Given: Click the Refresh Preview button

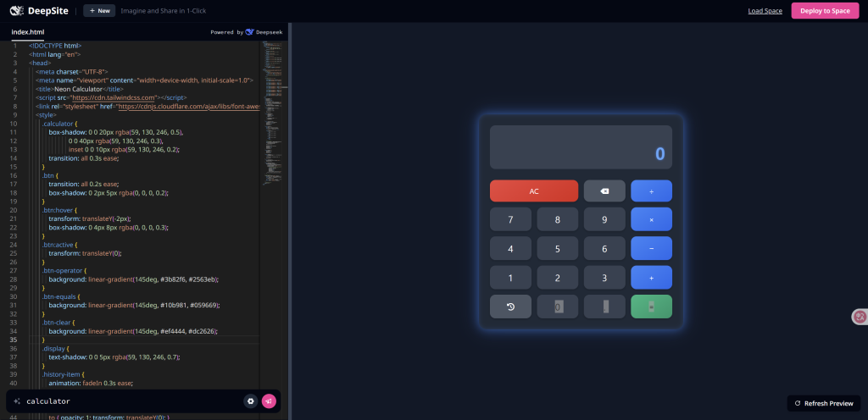Looking at the screenshot, I should click(824, 403).
